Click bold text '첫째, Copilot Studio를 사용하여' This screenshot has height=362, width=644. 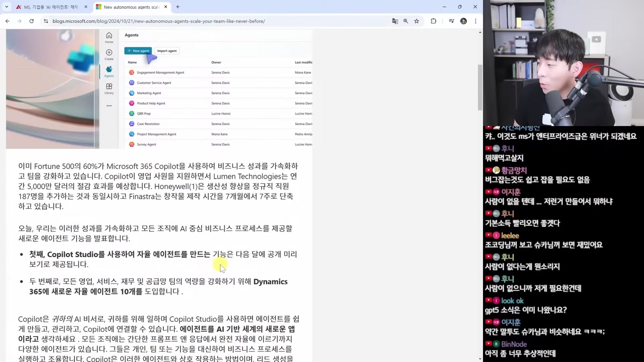tap(82, 254)
